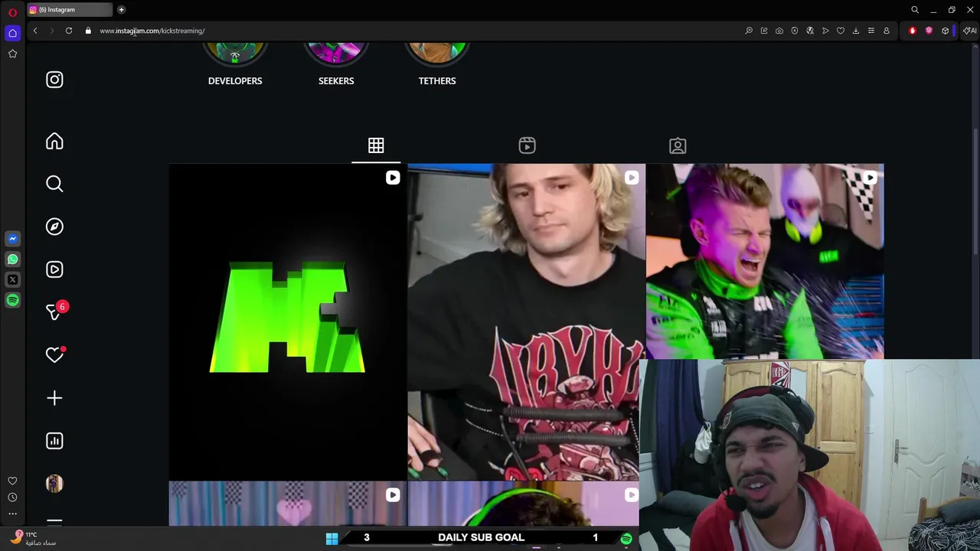Open the racing driver video post
The height and width of the screenshot is (551, 980).
765,262
